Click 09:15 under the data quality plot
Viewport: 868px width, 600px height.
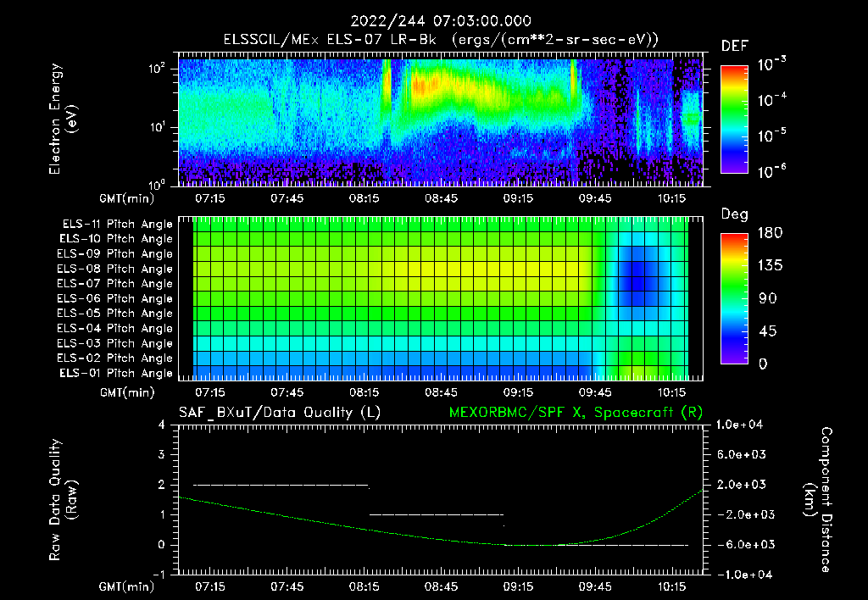point(518,586)
